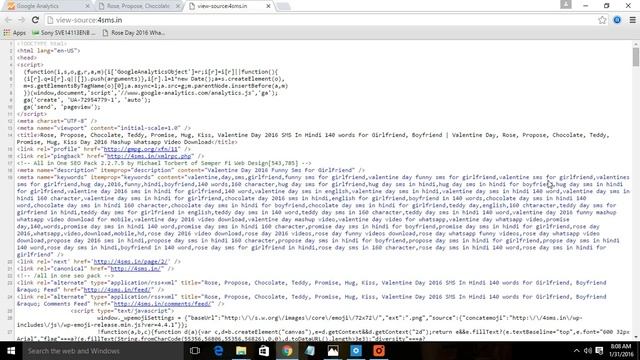Image resolution: width=640 pixels, height=360 pixels.
Task: Open the volume control in system tray
Action: pyautogui.click(x=588, y=351)
